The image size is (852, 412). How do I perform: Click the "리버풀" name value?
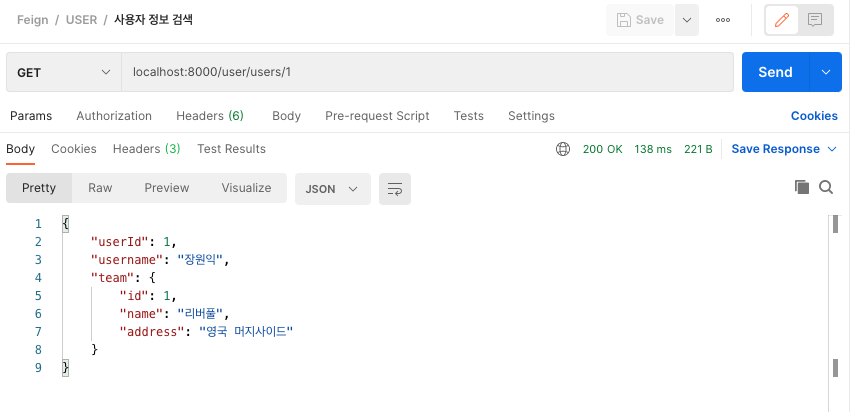pyautogui.click(x=201, y=314)
